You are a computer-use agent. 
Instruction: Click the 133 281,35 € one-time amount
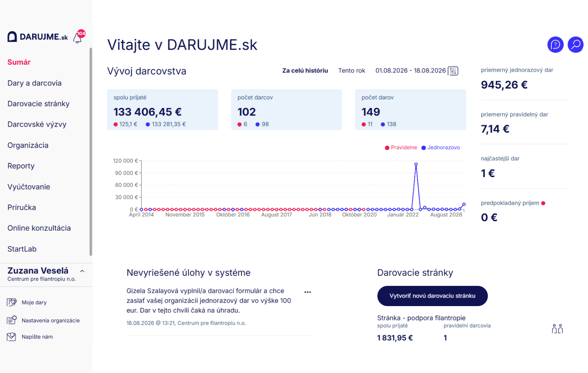(169, 124)
